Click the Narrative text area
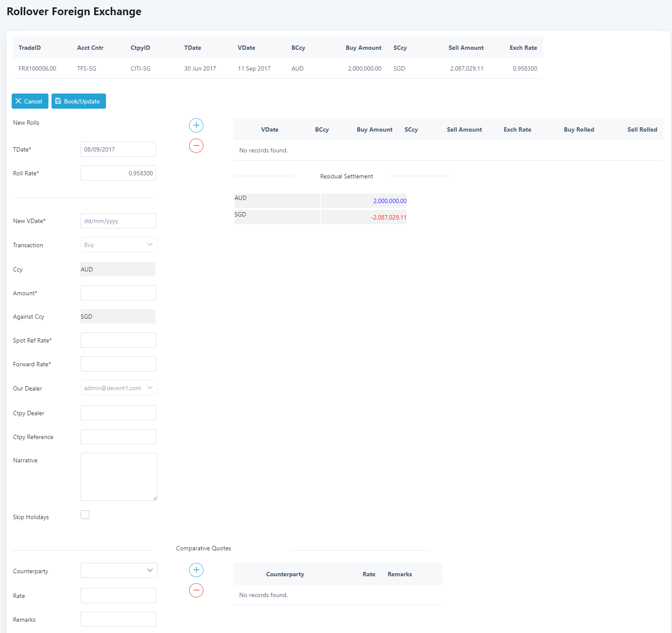The width and height of the screenshot is (672, 633). 119,477
